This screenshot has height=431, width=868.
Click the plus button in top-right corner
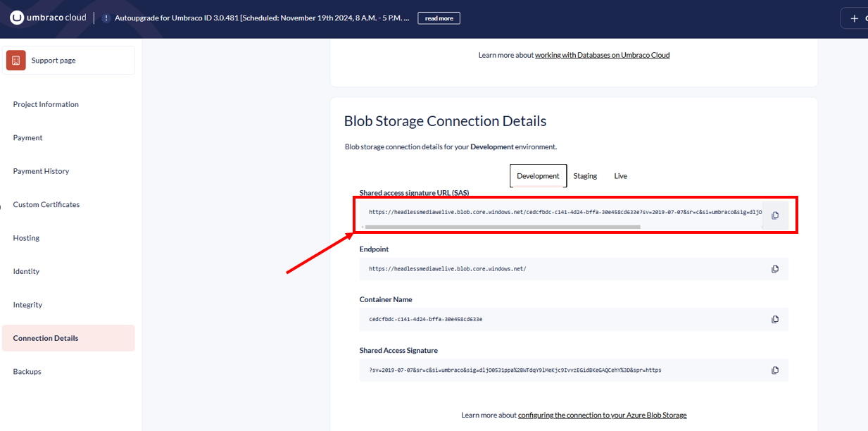(x=854, y=18)
